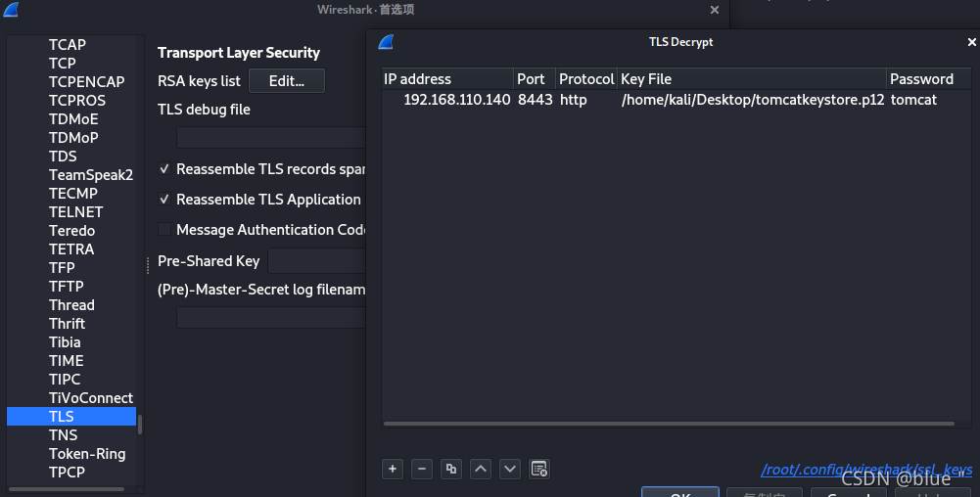Click the Master-Secret log filename field
Screen dimensions: 980x497
270,317
